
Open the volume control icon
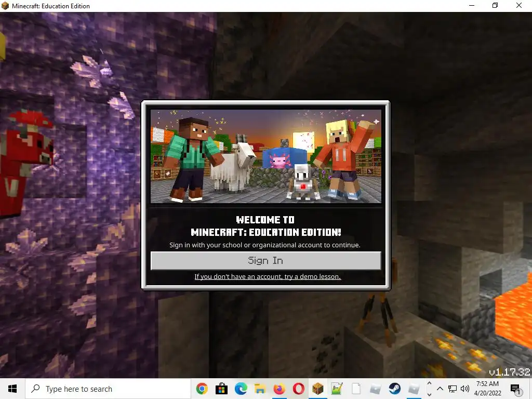tap(465, 389)
